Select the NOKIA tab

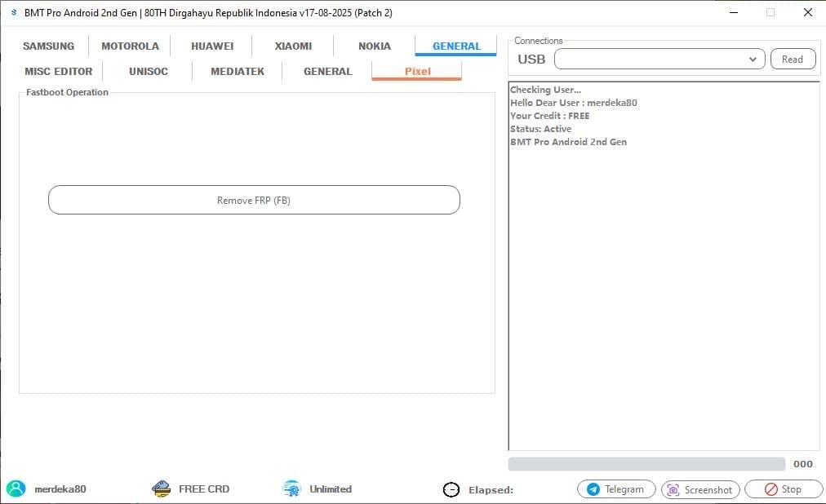[x=373, y=46]
